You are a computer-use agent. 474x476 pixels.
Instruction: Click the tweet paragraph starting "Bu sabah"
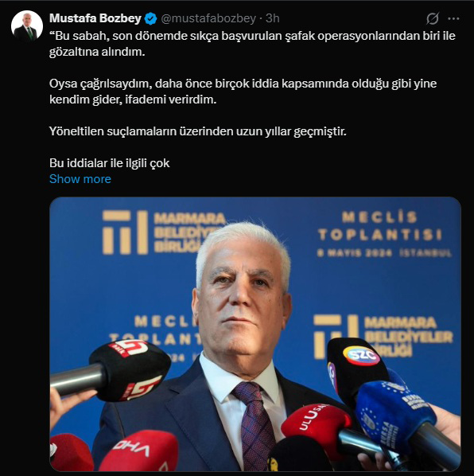pyautogui.click(x=252, y=44)
